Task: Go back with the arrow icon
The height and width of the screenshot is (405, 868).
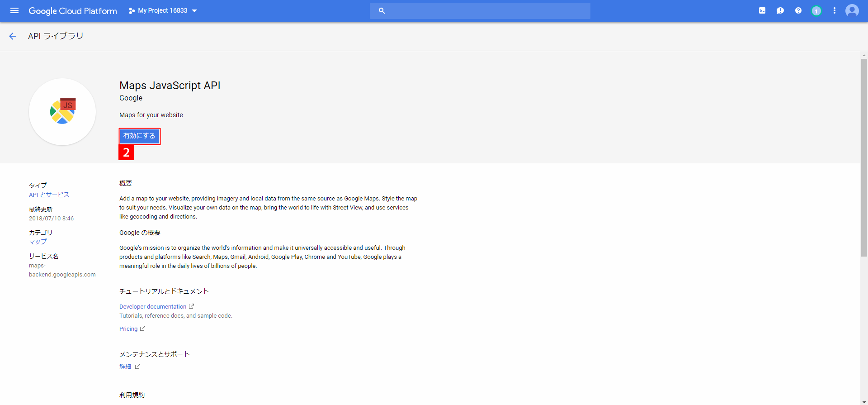Action: point(13,36)
